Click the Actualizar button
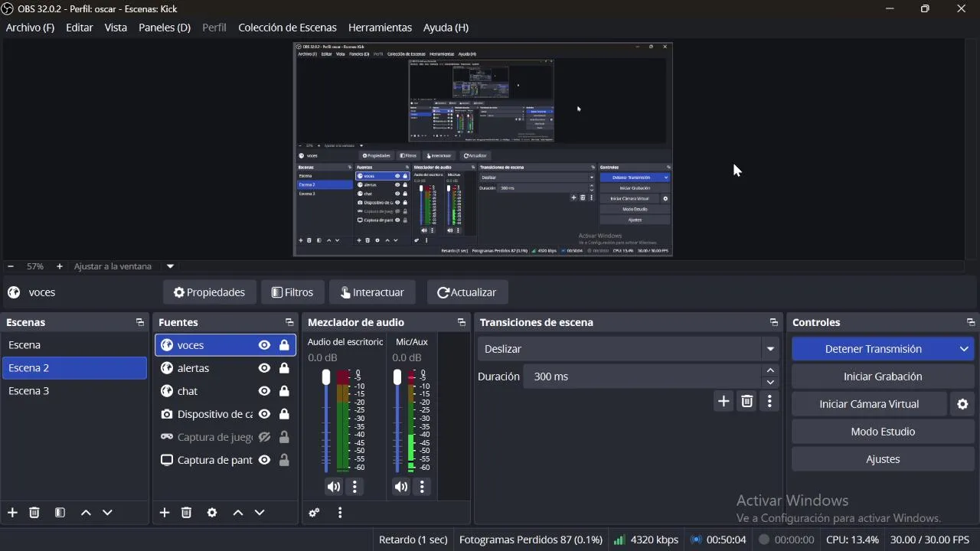Image resolution: width=980 pixels, height=551 pixels. coord(467,292)
